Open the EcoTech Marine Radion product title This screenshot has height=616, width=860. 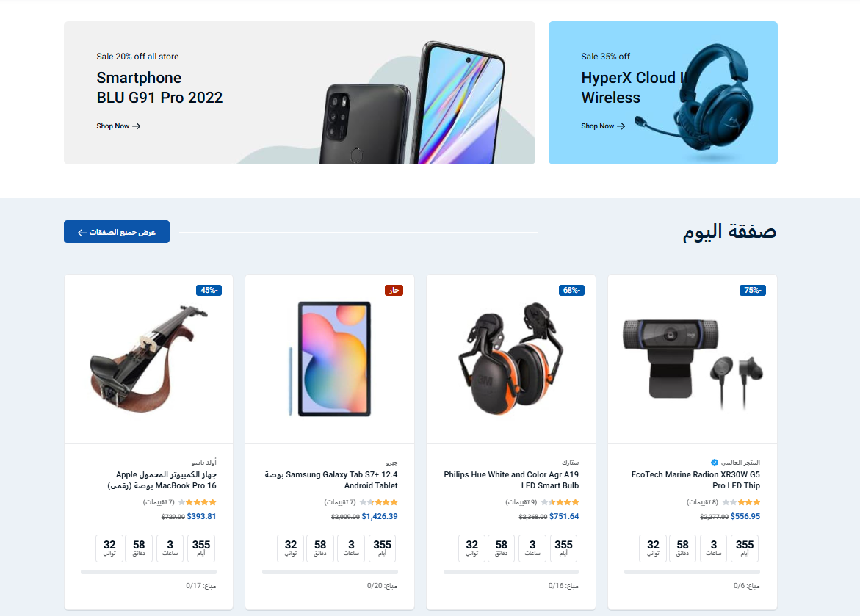[x=695, y=480]
